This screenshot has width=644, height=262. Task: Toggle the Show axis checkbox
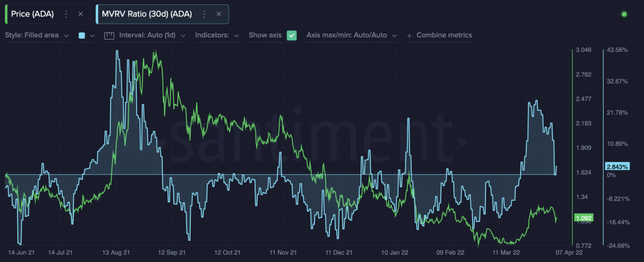click(292, 36)
